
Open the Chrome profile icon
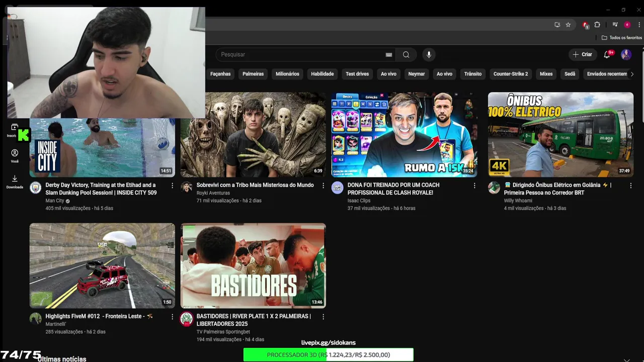click(x=627, y=25)
